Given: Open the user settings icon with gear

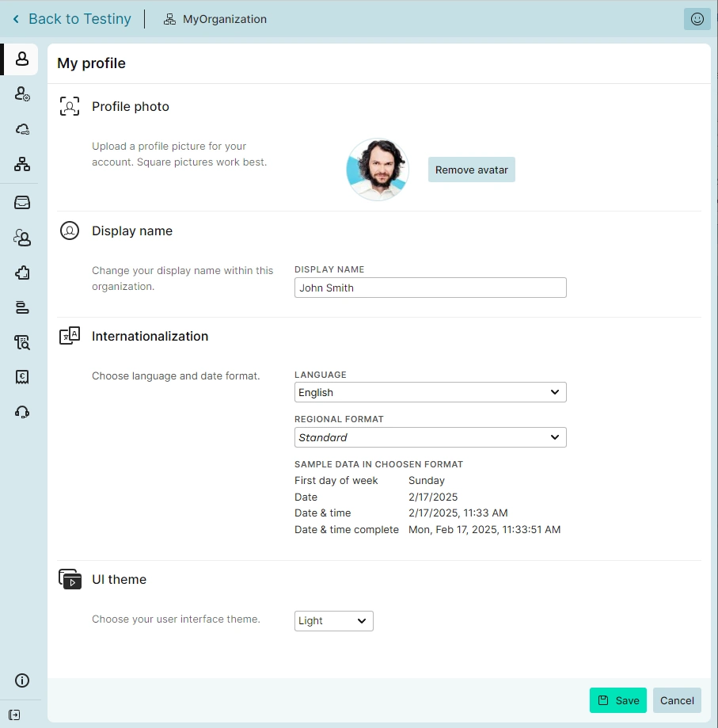Looking at the screenshot, I should 22,94.
